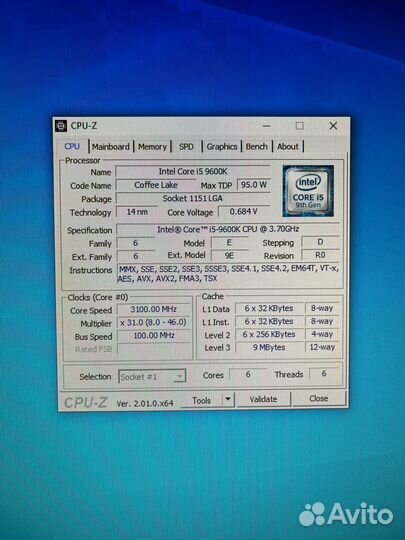Click the Multiplier value 'x 31.0 (8.0 - 46.0)'
Image resolution: width=405 pixels, height=540 pixels.
tap(154, 323)
